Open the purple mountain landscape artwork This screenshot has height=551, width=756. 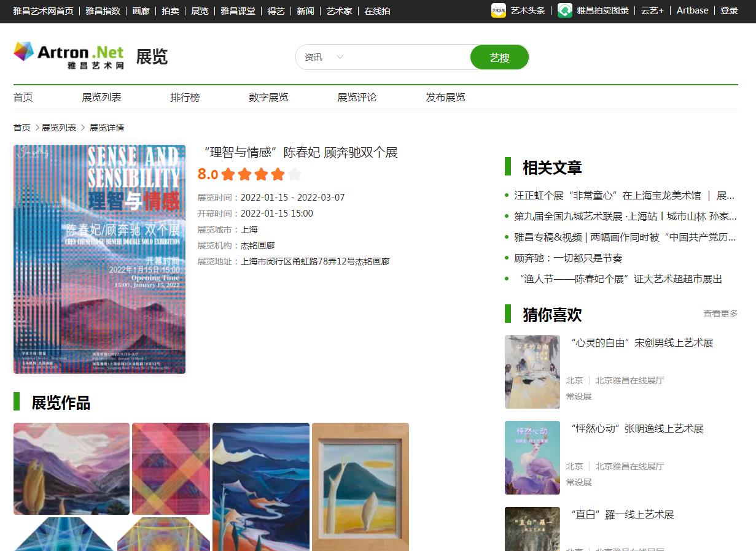71,469
